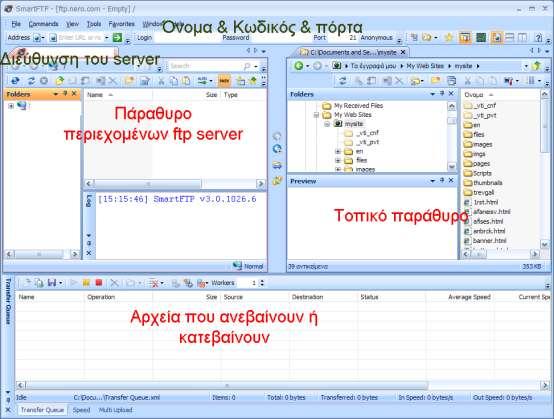The width and height of the screenshot is (554, 419).
Task: Select the Transfer Queue tab
Action: point(42,410)
